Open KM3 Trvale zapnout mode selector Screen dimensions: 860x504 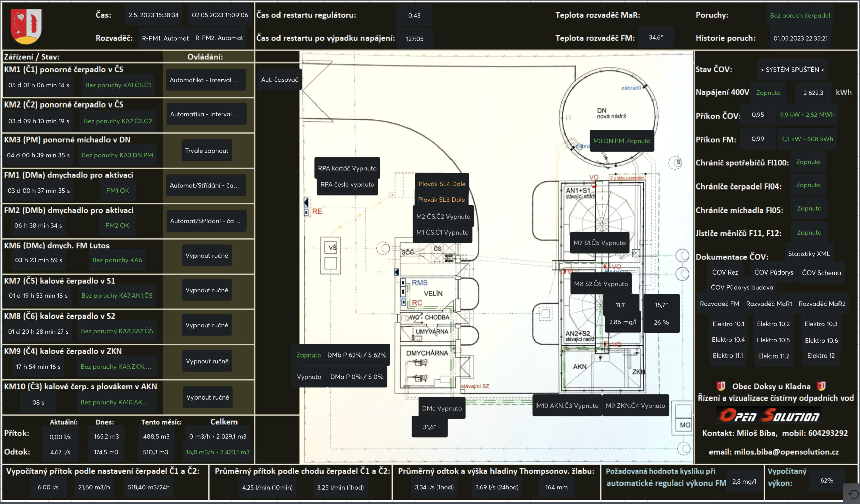[207, 151]
